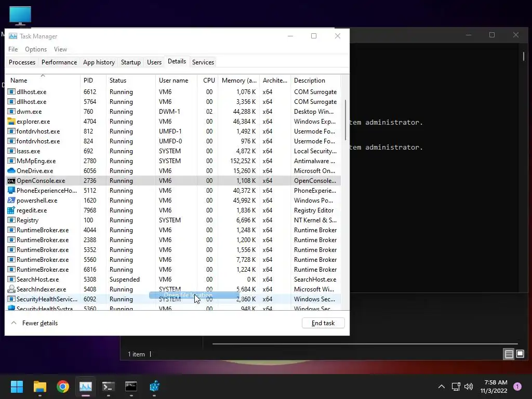Click the network icon in system tray
The image size is (532, 399).
[456, 387]
